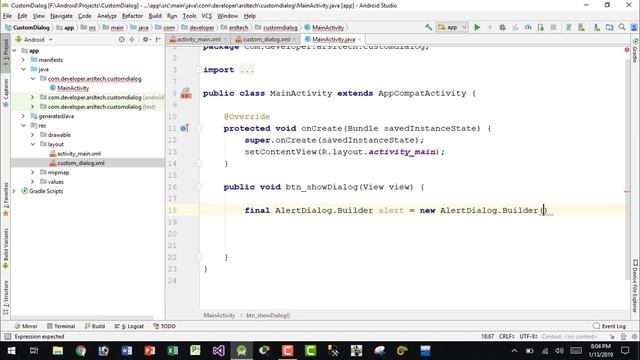Collapse the app module tree node

pos(15,51)
